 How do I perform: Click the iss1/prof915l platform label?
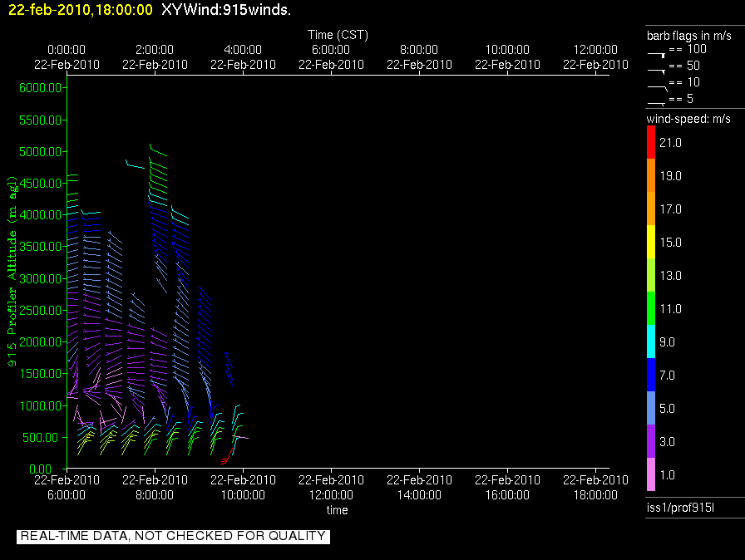(x=675, y=508)
